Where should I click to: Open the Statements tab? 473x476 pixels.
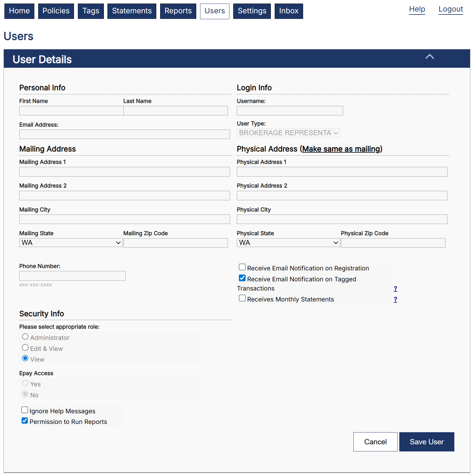(x=132, y=11)
